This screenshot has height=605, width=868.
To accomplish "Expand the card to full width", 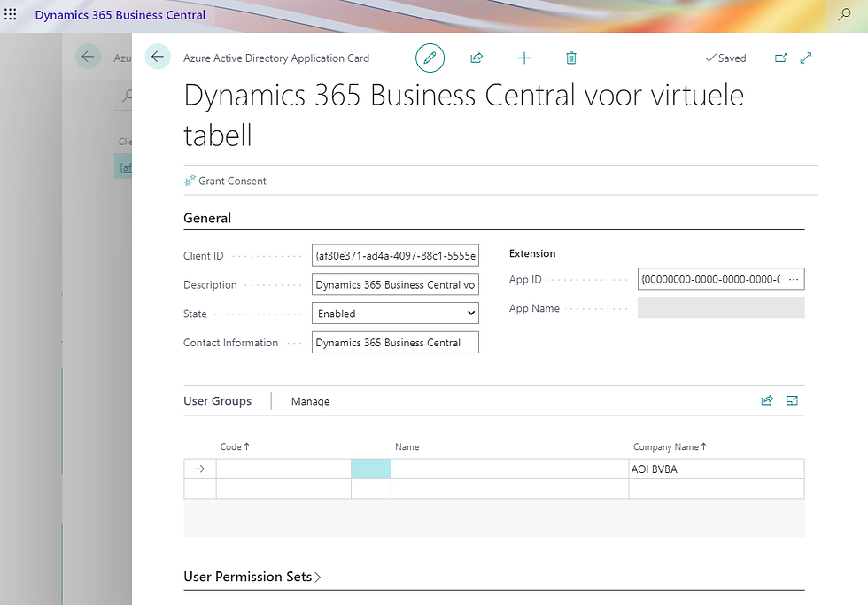I will click(806, 58).
